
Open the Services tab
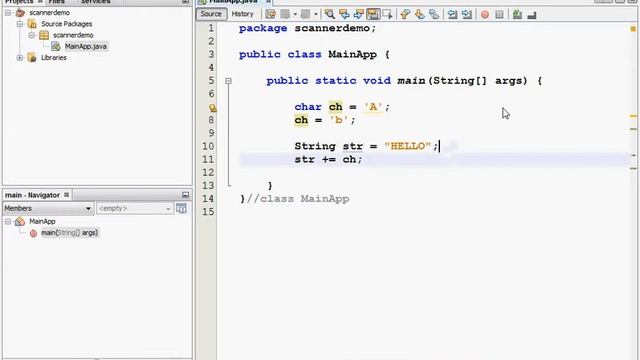(95, 2)
